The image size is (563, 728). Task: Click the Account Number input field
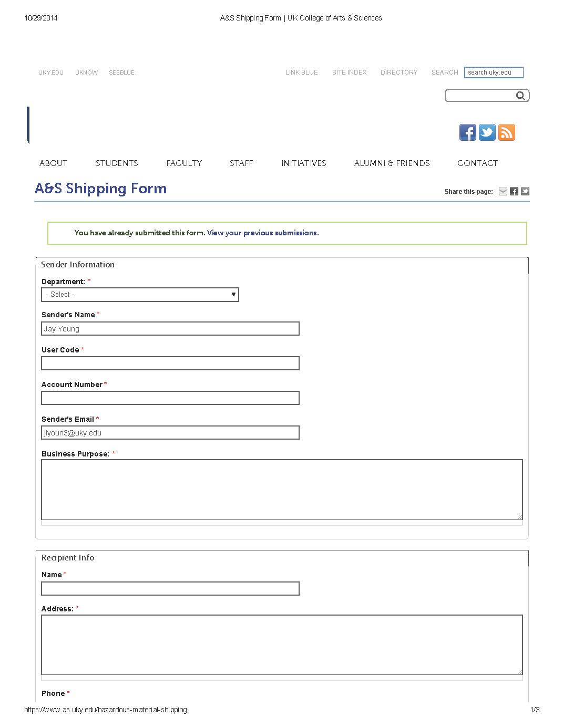tap(170, 398)
